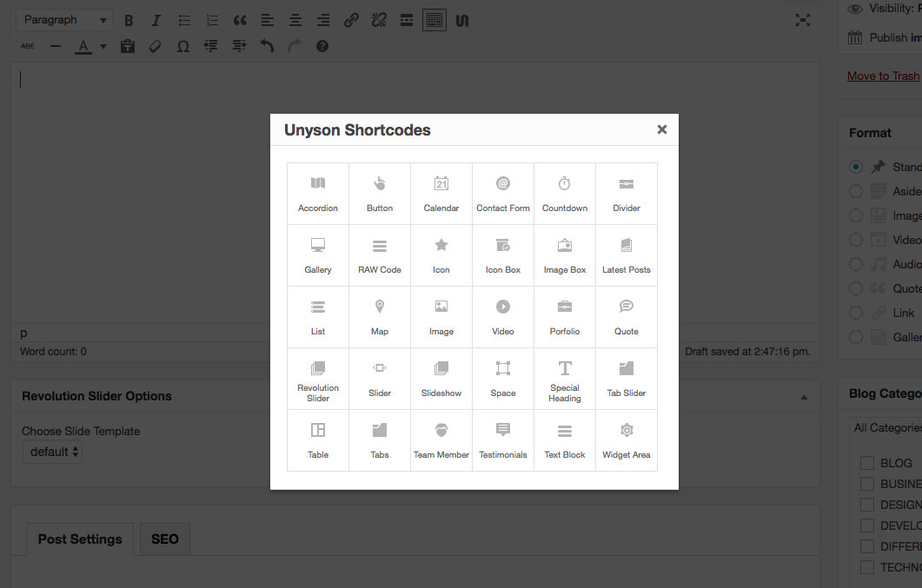Switch to the Post Settings tab
This screenshot has width=922, height=588.
(80, 539)
